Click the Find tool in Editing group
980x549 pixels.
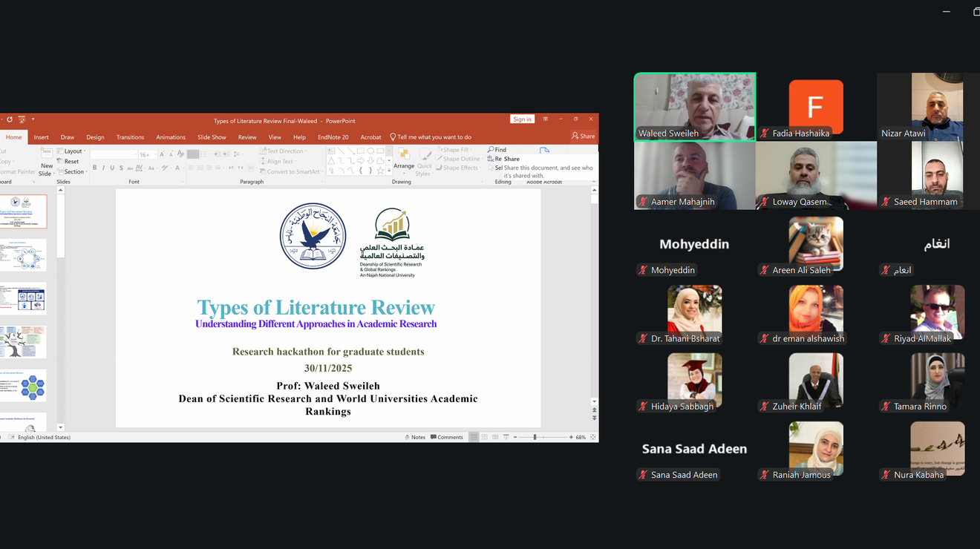(497, 150)
